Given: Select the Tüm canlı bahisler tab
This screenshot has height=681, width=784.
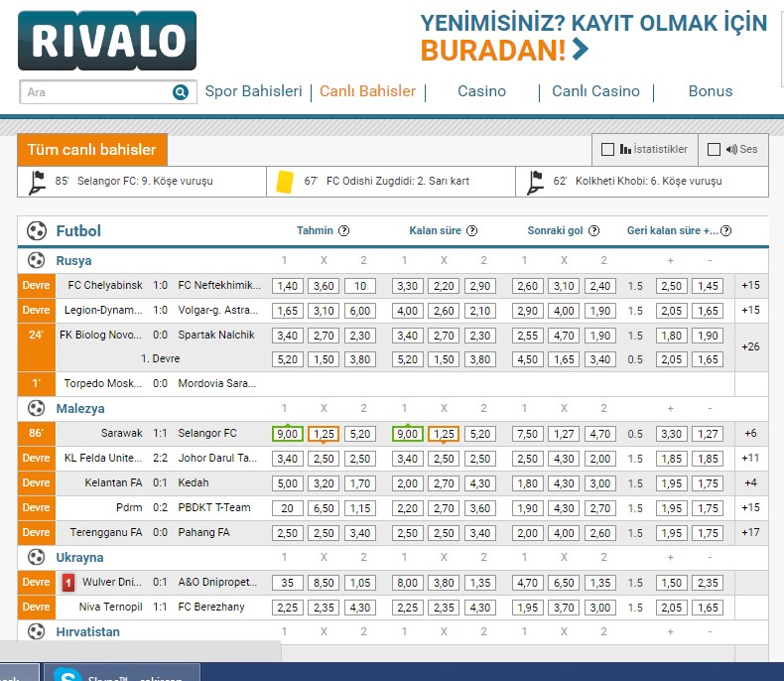Looking at the screenshot, I should 92,150.
